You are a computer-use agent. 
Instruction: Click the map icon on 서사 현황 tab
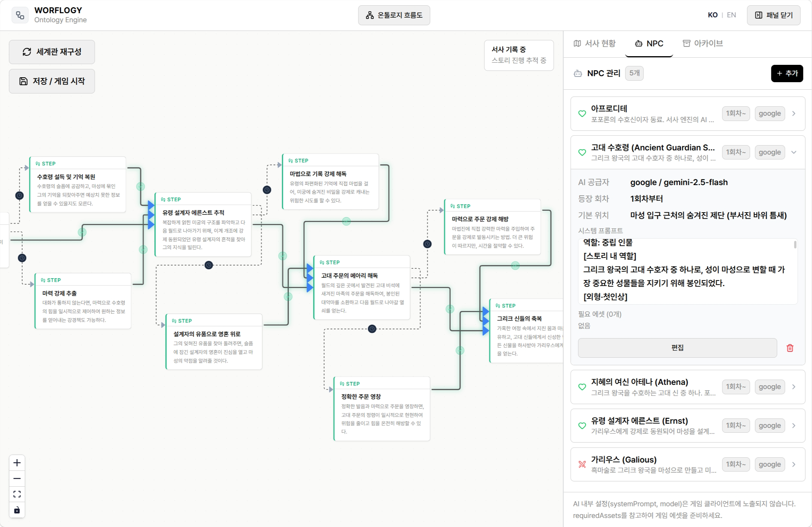[x=577, y=43]
